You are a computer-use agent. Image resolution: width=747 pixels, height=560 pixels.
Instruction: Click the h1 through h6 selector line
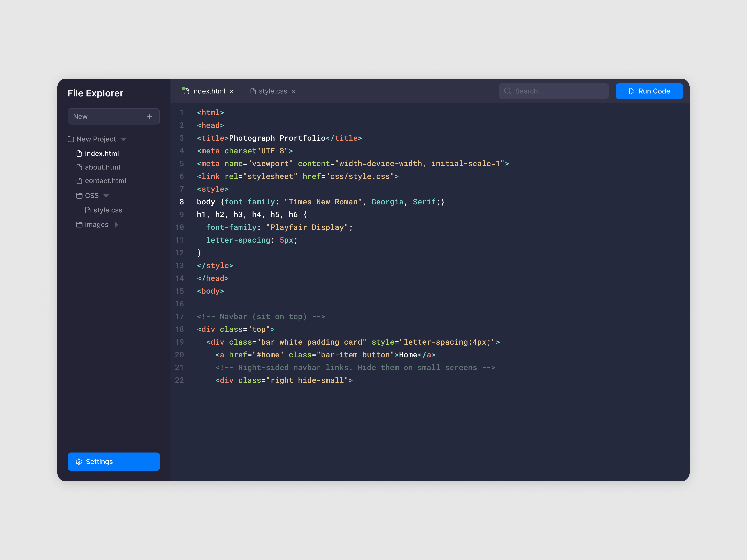252,215
